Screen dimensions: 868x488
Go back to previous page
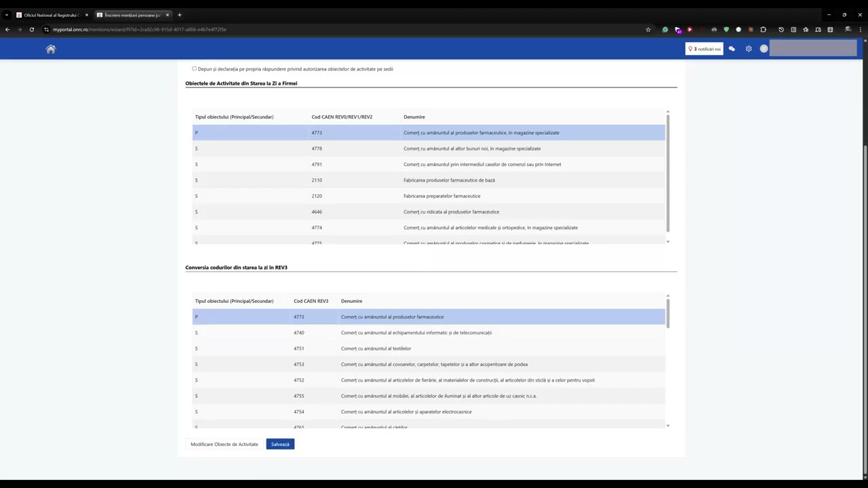coord(7,29)
